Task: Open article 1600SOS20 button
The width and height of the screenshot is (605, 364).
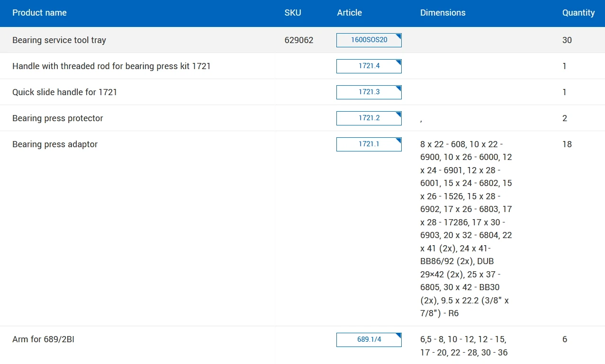Action: [x=369, y=40]
